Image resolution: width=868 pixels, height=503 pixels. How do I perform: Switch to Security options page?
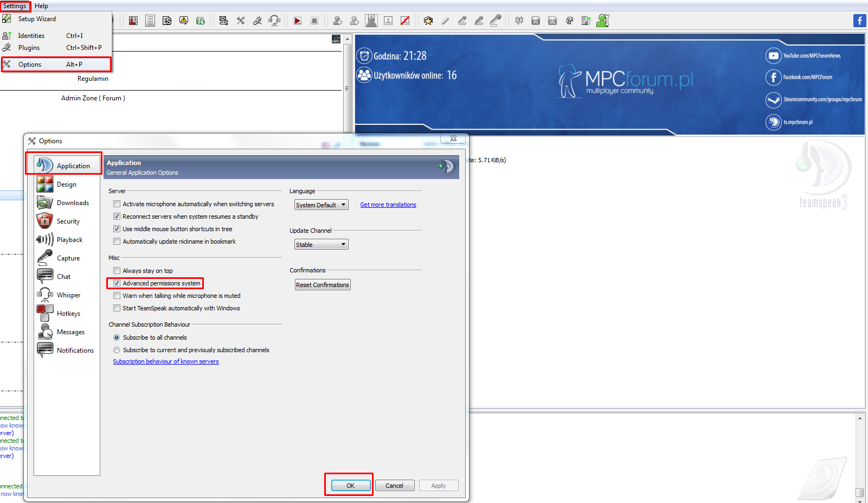click(67, 221)
